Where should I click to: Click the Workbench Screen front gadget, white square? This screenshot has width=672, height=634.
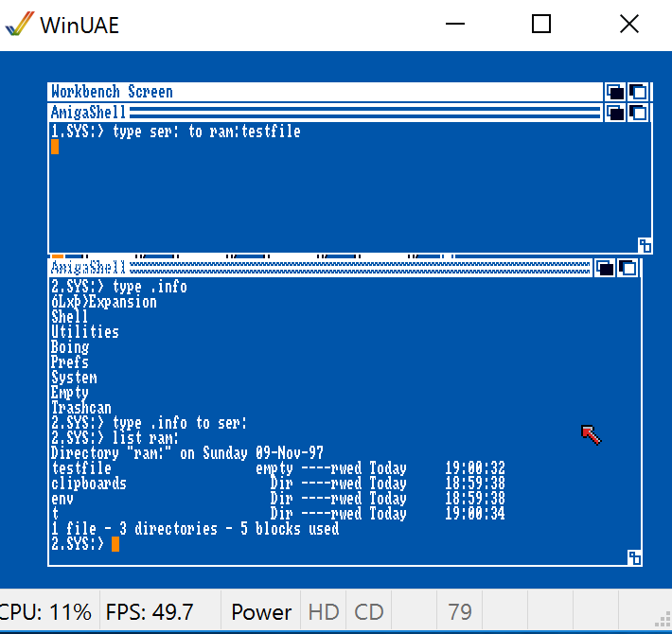point(638,92)
